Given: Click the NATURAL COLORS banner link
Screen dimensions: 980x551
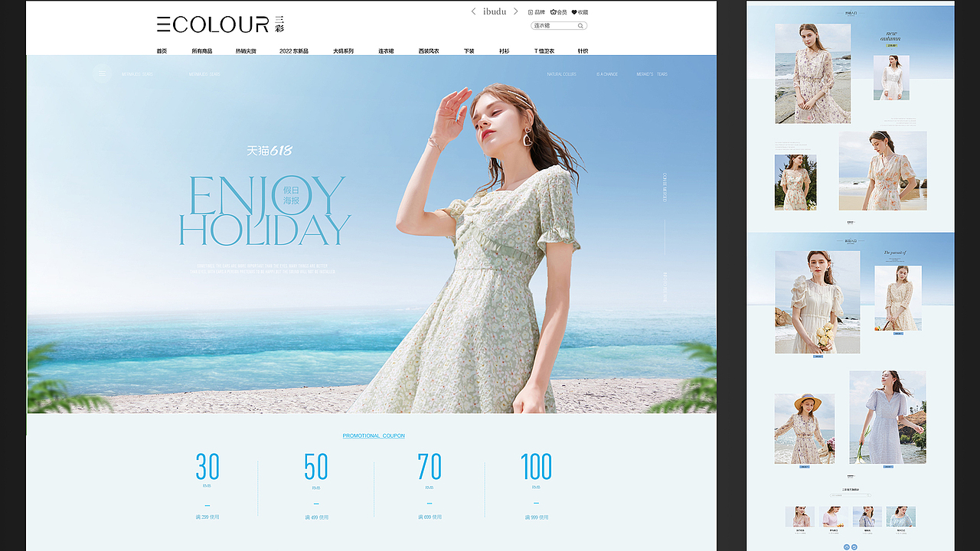Looking at the screenshot, I should 562,74.
